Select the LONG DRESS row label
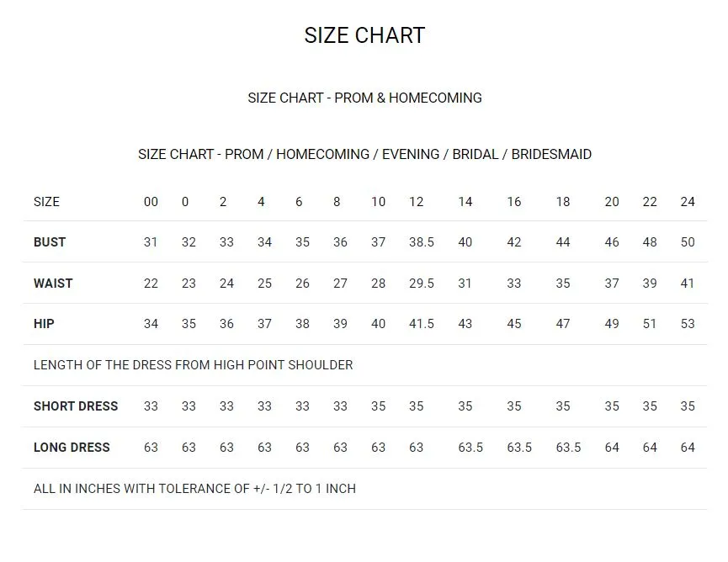Image resolution: width=728 pixels, height=562 pixels. click(72, 448)
